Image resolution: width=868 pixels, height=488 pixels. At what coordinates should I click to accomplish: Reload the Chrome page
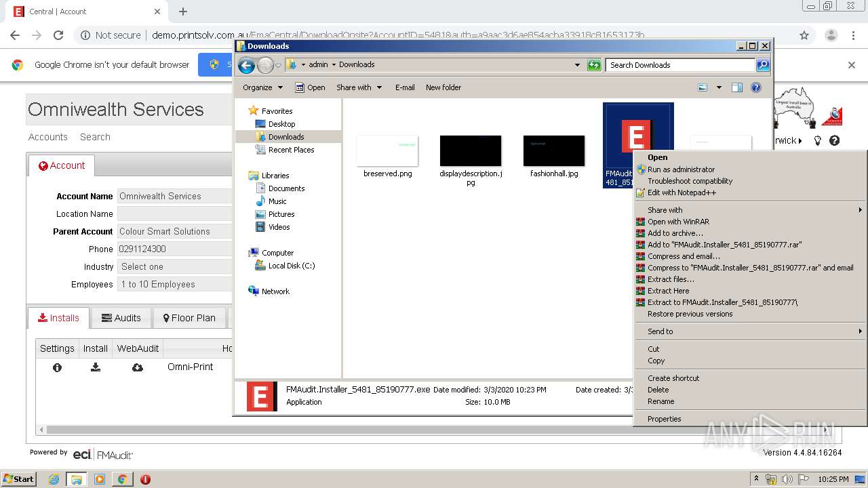coord(58,35)
